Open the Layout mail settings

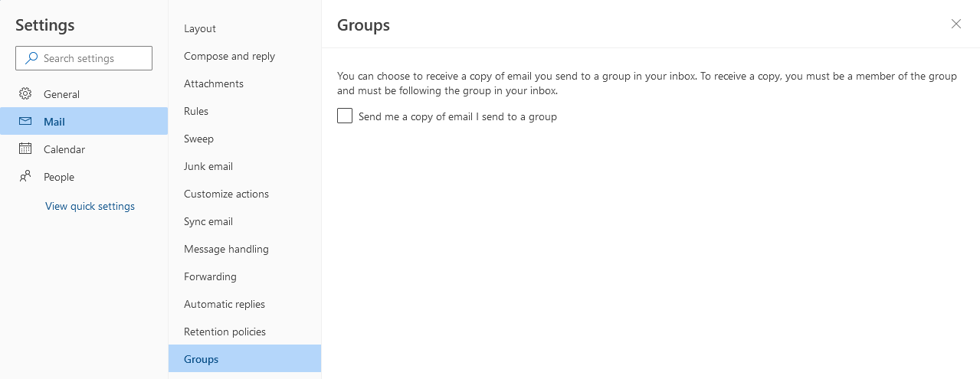click(x=200, y=28)
